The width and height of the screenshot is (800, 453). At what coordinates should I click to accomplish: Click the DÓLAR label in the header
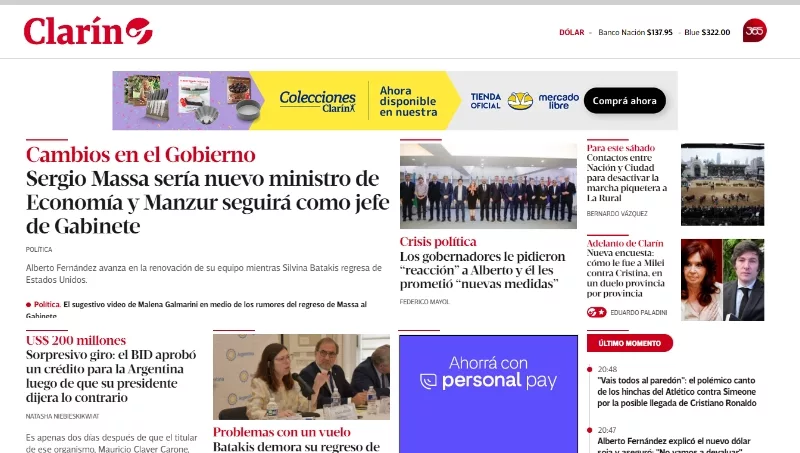click(x=571, y=32)
